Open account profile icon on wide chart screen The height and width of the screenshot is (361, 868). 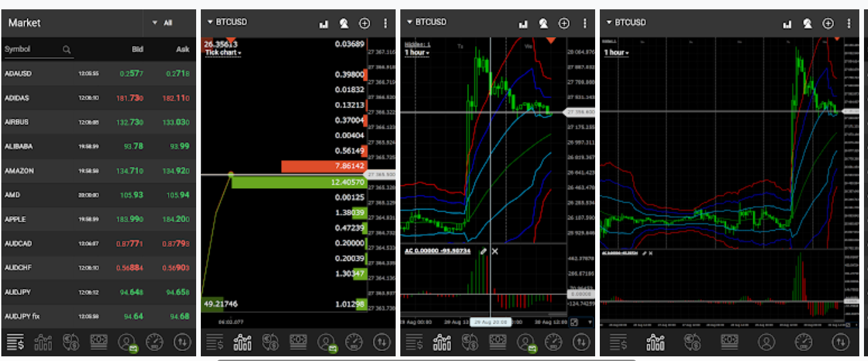(767, 343)
